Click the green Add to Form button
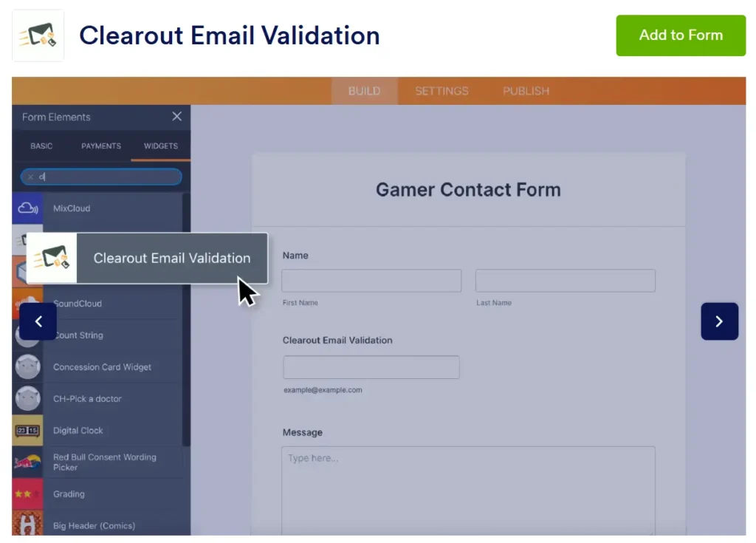 [x=680, y=35]
